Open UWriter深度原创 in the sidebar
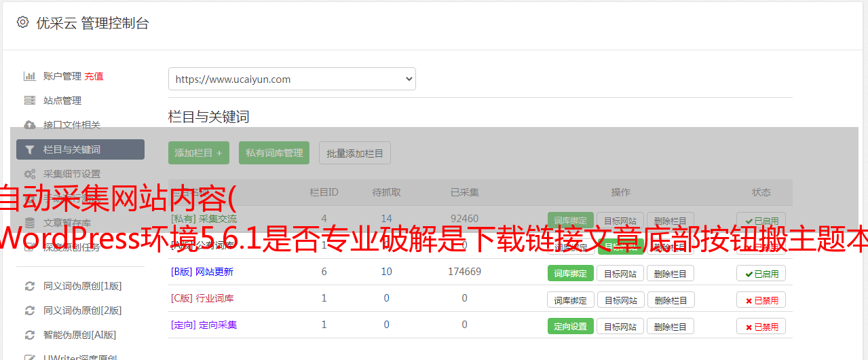The width and height of the screenshot is (868, 360). [79, 357]
